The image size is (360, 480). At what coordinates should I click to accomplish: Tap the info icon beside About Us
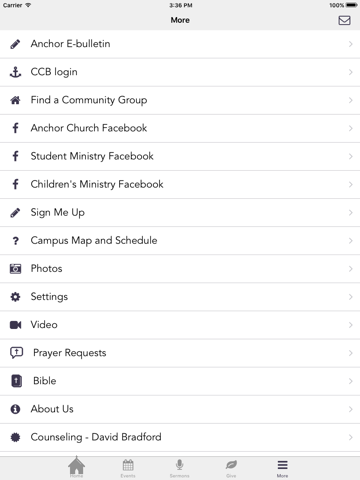(x=15, y=409)
